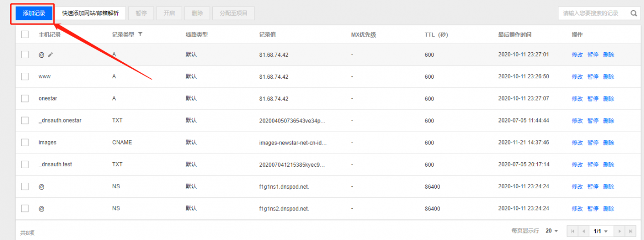
Task: Click 快速添加网站/邮箱解析 button
Action: pyautogui.click(x=91, y=13)
